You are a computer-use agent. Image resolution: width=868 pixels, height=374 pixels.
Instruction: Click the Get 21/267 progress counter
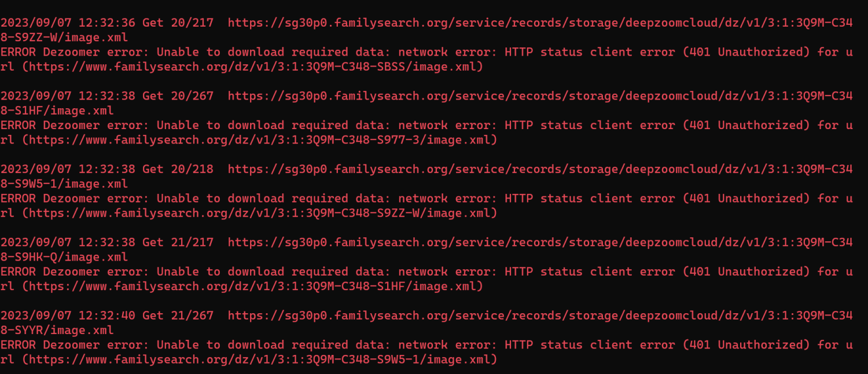click(x=178, y=316)
